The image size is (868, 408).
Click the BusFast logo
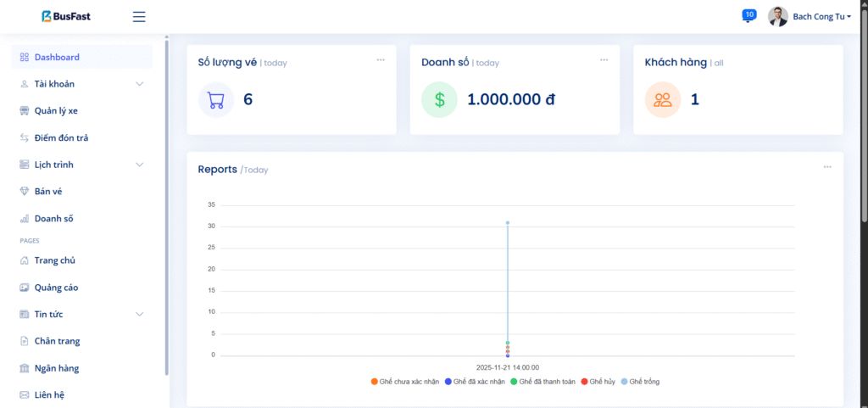(x=67, y=16)
